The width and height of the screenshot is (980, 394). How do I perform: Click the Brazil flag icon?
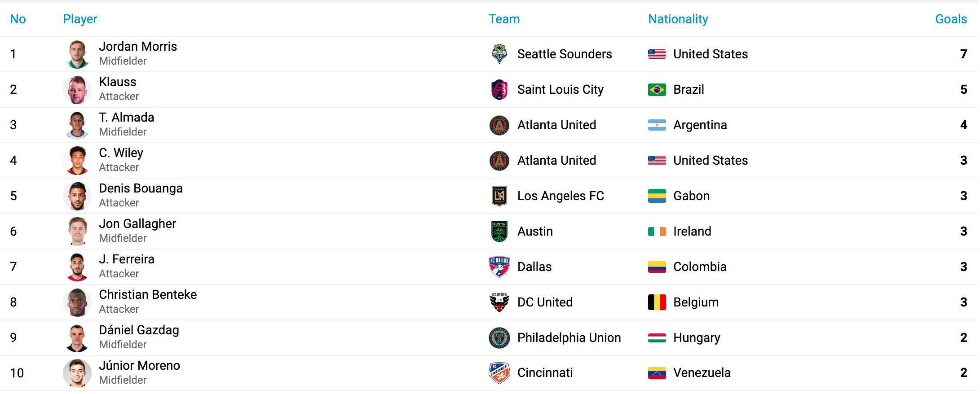point(657,90)
